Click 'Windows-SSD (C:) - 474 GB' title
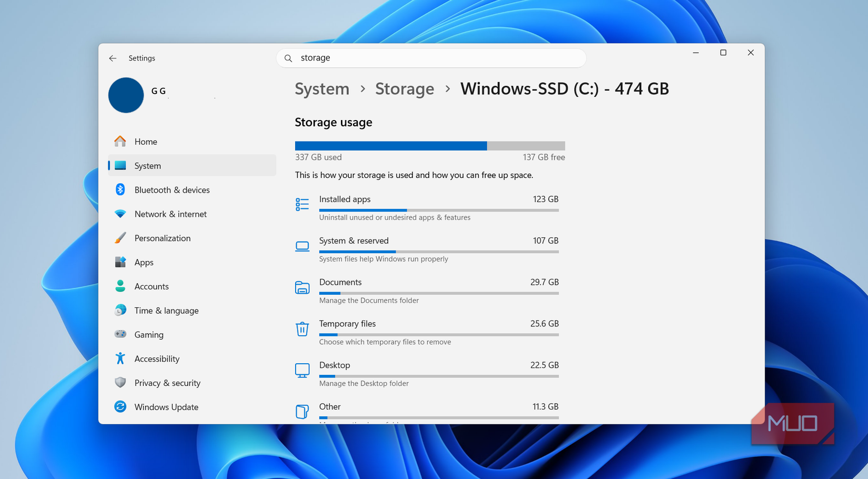The image size is (868, 479). coord(564,89)
